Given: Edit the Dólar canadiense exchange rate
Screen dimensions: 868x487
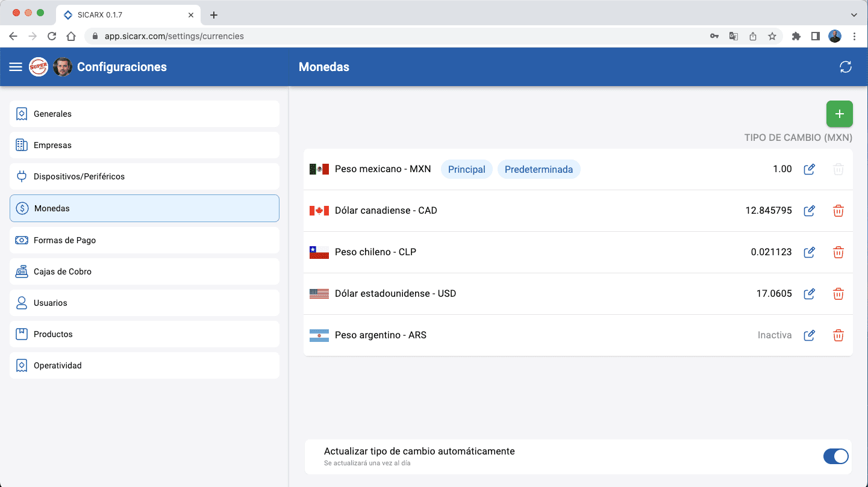Looking at the screenshot, I should pyautogui.click(x=809, y=211).
